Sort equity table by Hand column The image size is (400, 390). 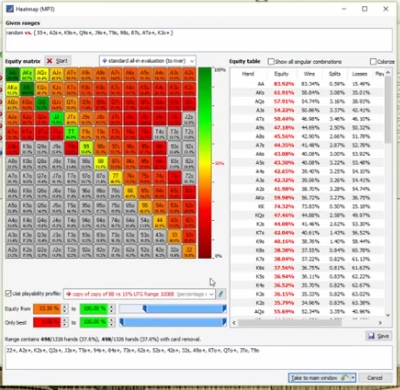coord(248,74)
